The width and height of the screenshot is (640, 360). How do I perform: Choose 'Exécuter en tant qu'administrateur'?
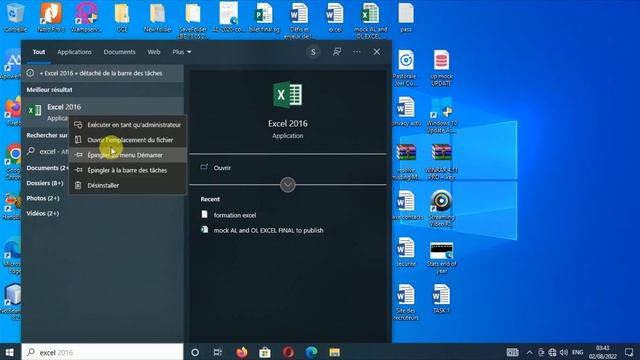coord(128,125)
